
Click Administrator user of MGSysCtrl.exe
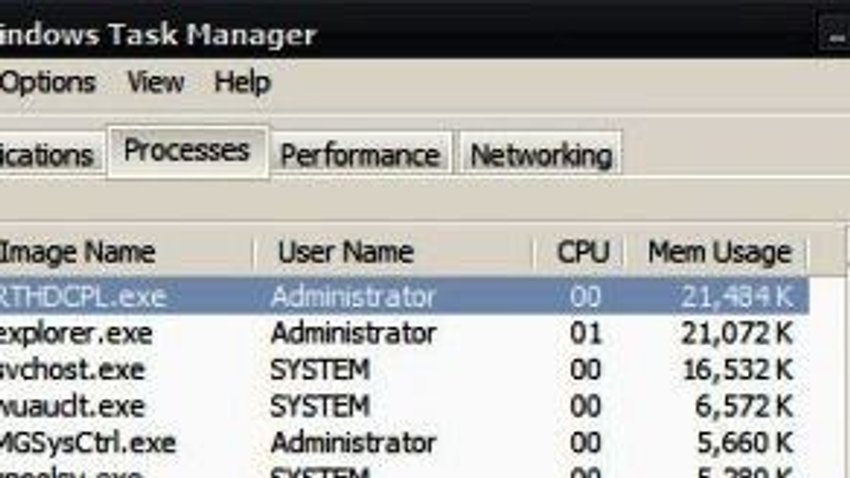tap(353, 443)
